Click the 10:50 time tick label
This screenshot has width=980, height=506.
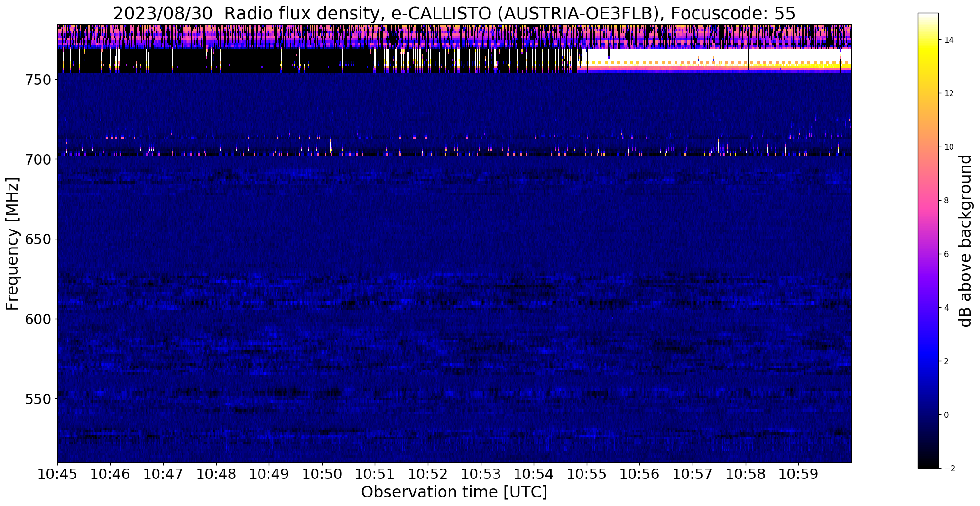click(x=323, y=474)
